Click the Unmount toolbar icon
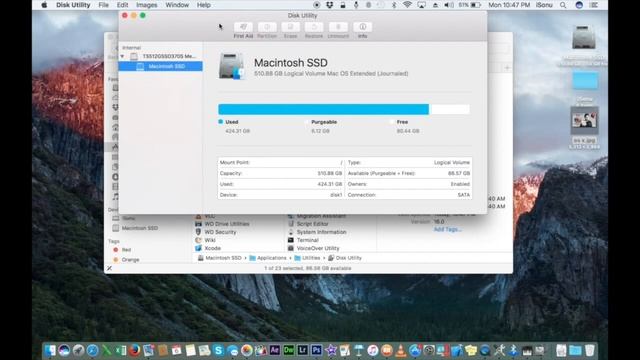Image resolution: width=640 pixels, height=360 pixels. tap(338, 27)
